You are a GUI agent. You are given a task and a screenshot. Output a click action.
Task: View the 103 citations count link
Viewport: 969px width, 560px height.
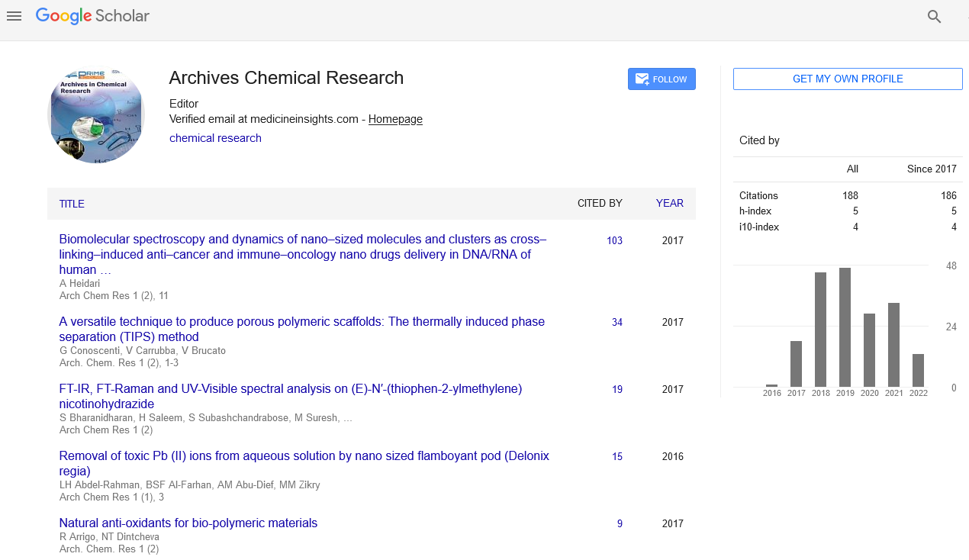coord(614,240)
